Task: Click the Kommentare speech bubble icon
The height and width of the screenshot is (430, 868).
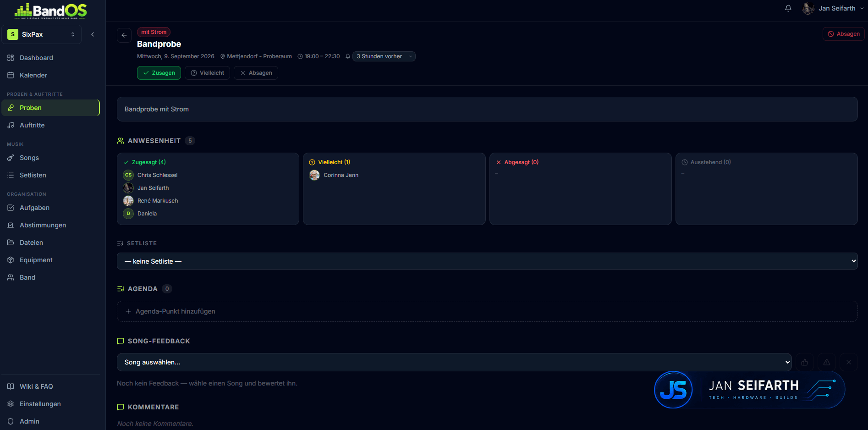Action: pos(121,407)
